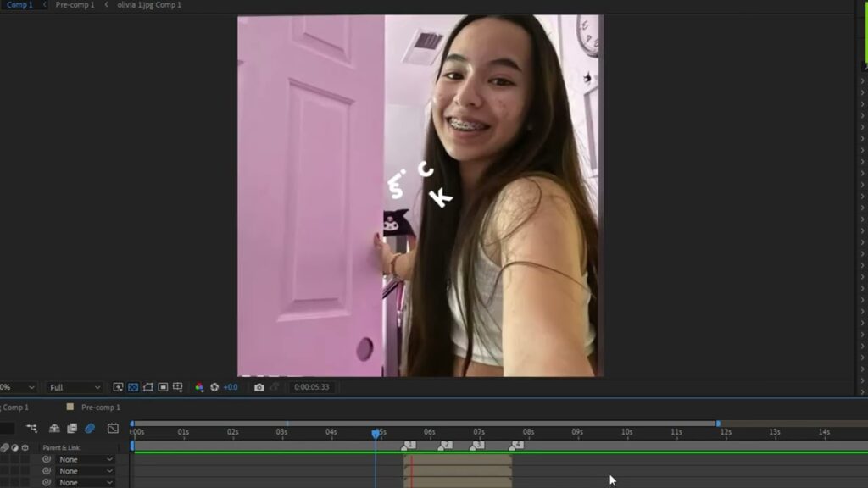The height and width of the screenshot is (488, 868).
Task: Toggle mask and shape path visibility
Action: 147,387
